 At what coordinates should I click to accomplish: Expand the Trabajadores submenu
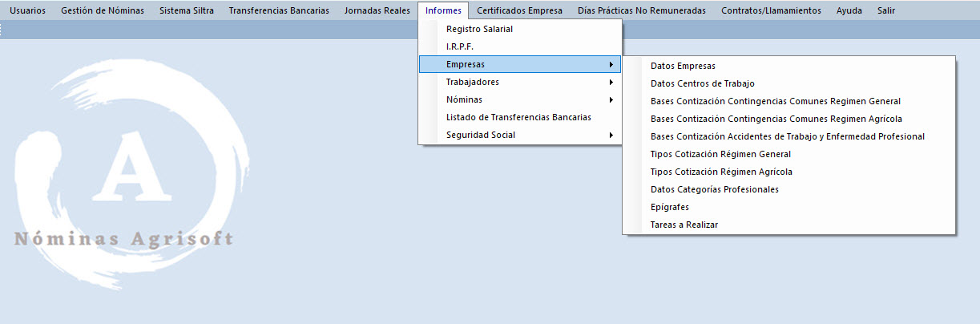pyautogui.click(x=473, y=82)
